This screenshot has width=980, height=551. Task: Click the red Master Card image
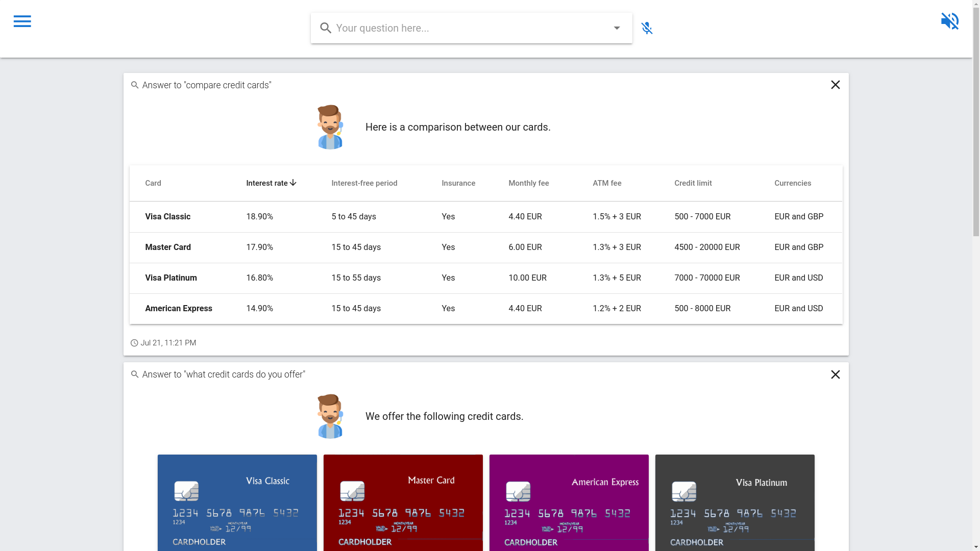(403, 503)
